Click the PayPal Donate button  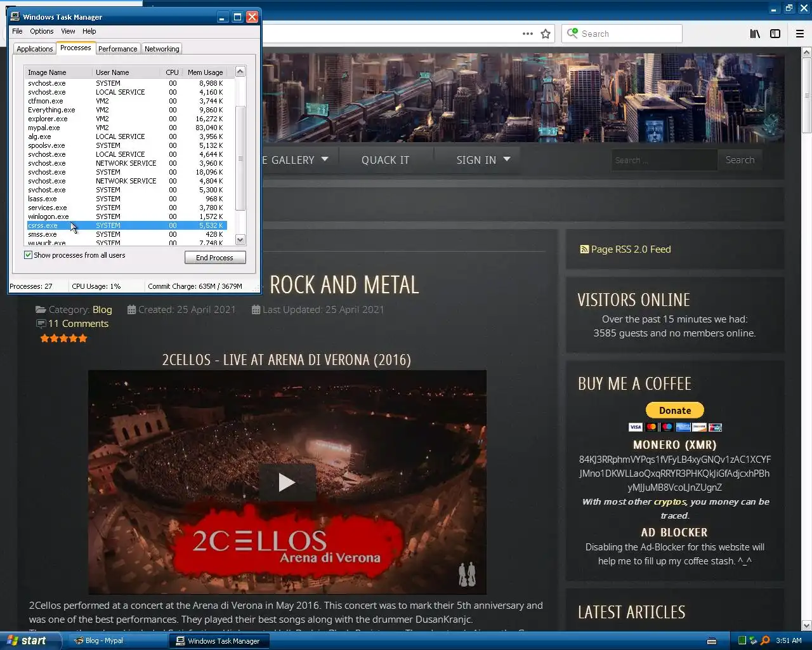[675, 411]
